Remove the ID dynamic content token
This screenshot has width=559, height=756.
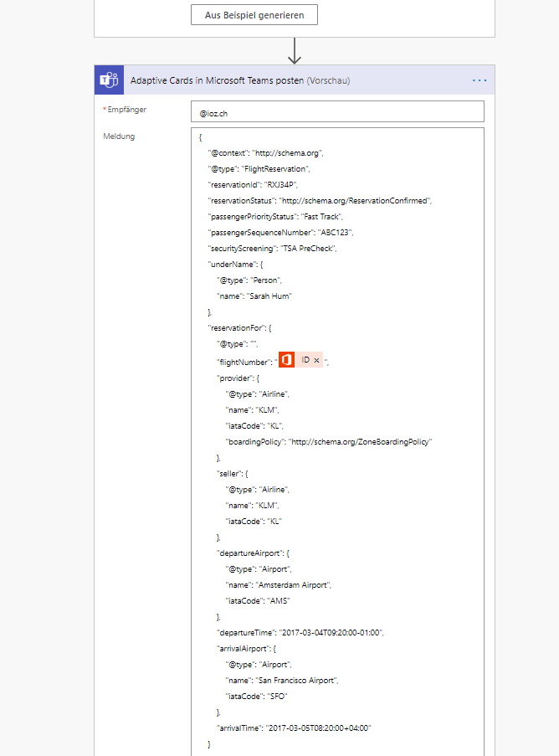(x=316, y=360)
